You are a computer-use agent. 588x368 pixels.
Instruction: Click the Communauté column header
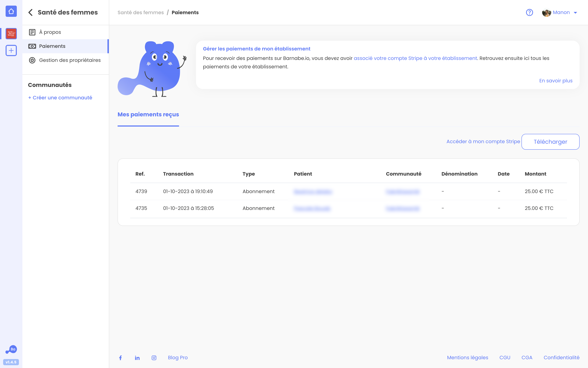coord(404,174)
